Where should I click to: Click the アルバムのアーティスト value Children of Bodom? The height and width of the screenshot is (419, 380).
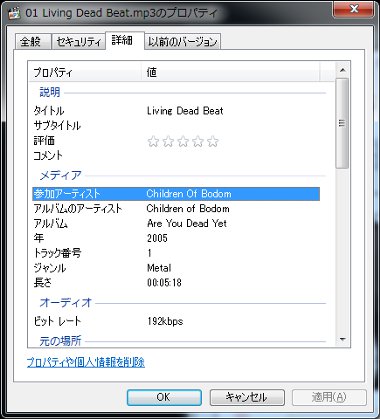click(188, 209)
